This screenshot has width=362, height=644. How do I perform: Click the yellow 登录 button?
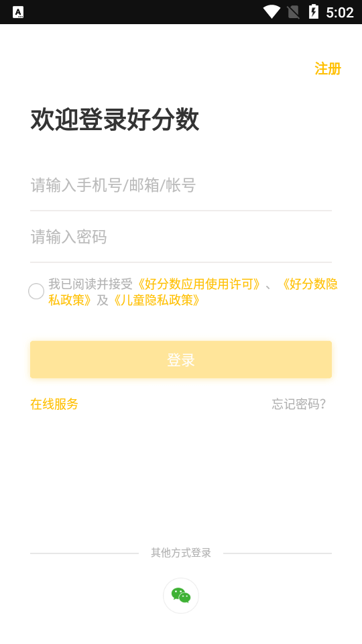(x=181, y=360)
